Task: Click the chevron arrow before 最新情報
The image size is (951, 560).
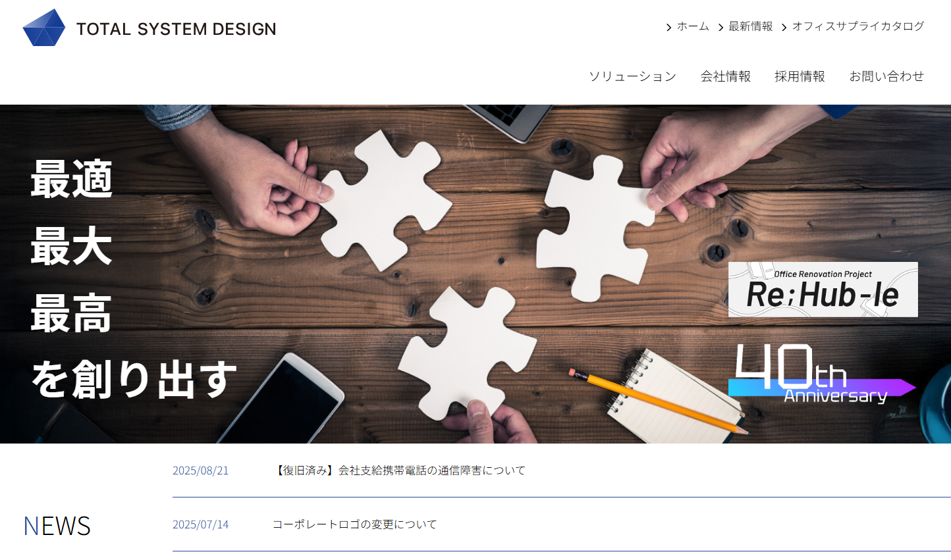Action: (x=720, y=27)
